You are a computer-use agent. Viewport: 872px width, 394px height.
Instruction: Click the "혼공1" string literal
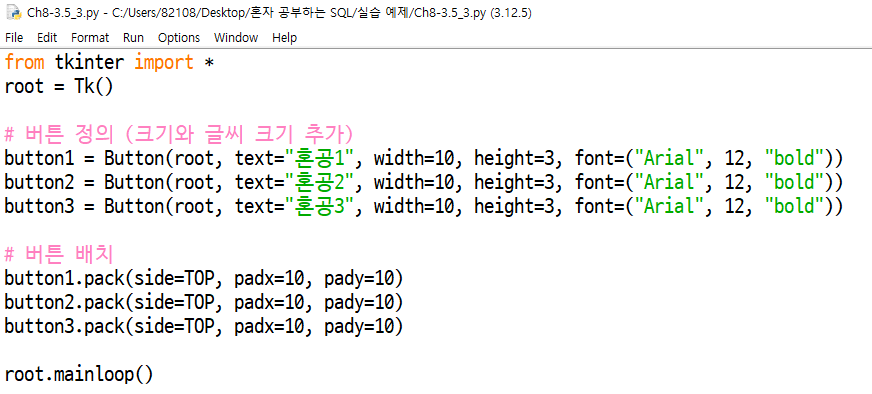pos(320,158)
